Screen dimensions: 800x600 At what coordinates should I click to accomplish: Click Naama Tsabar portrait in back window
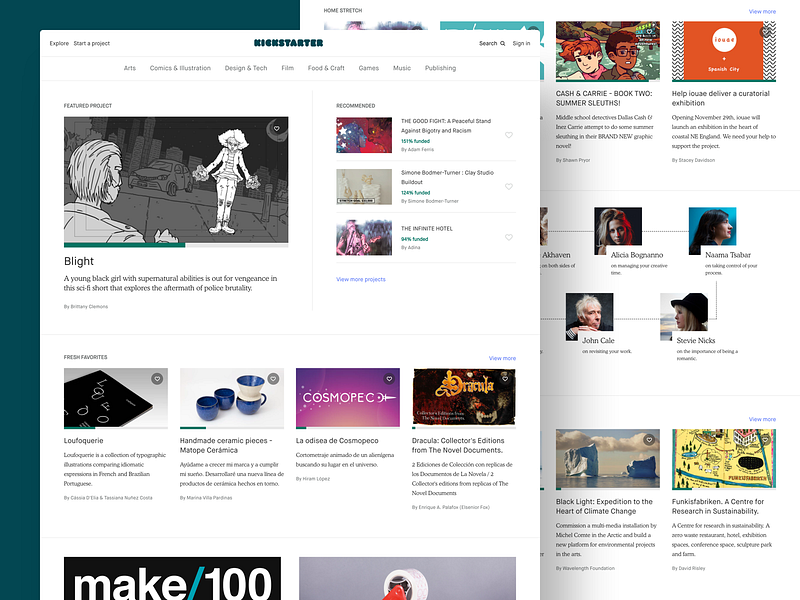(x=712, y=231)
